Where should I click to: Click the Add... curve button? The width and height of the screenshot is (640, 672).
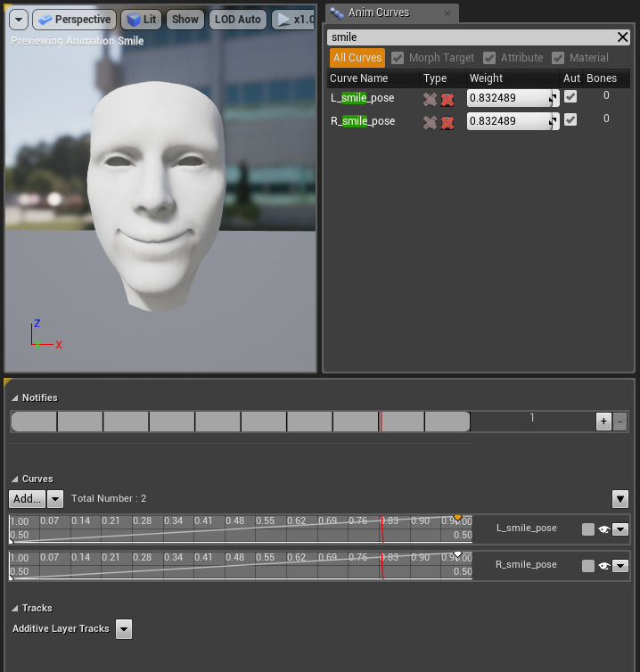tap(27, 499)
